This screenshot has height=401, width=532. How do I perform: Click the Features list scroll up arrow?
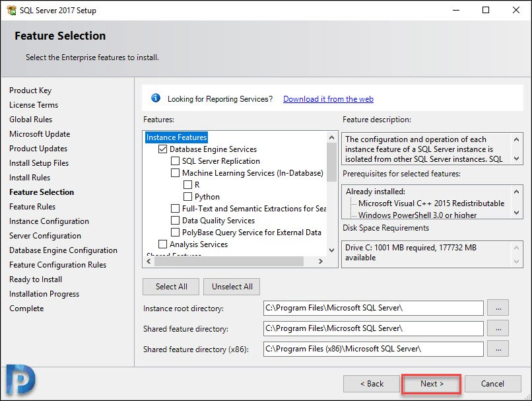coord(332,137)
